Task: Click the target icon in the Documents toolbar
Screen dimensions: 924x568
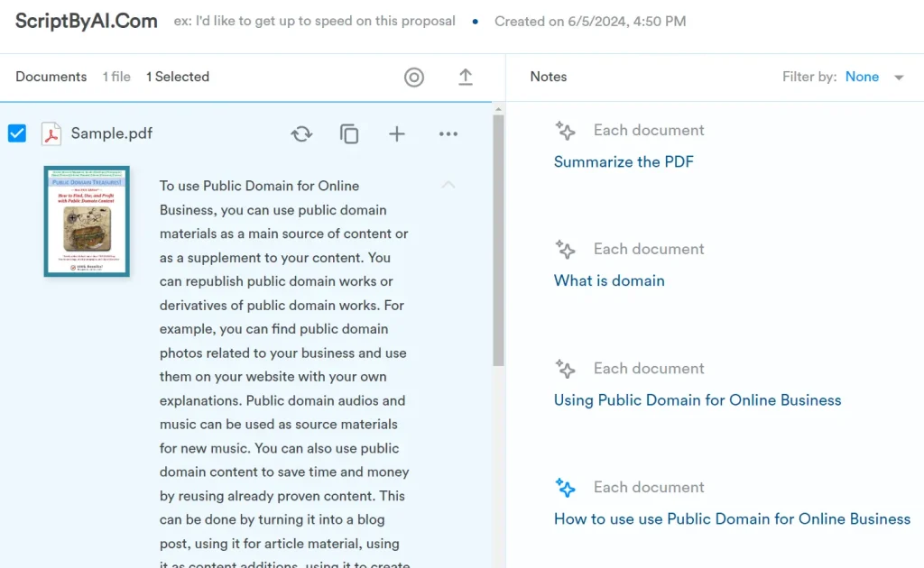Action: pos(414,78)
